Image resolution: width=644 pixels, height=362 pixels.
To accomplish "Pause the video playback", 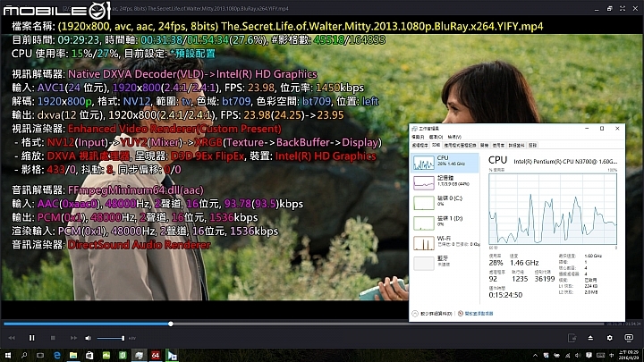I will [31, 338].
